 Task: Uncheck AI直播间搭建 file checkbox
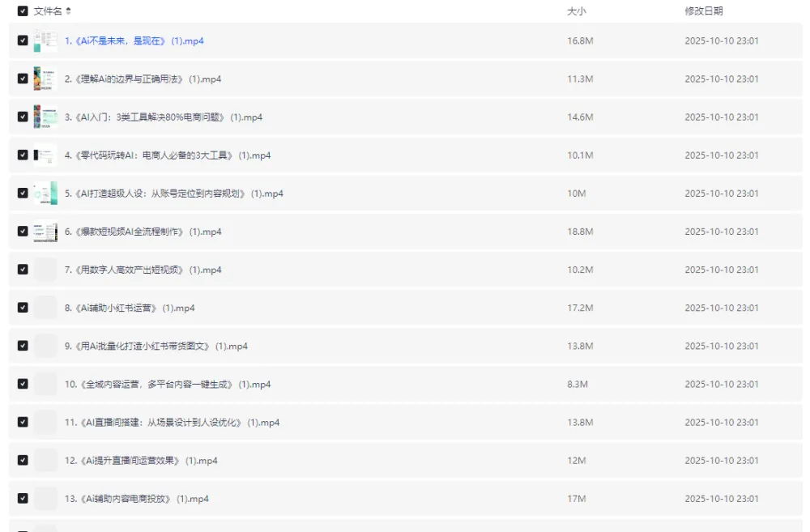click(x=23, y=422)
